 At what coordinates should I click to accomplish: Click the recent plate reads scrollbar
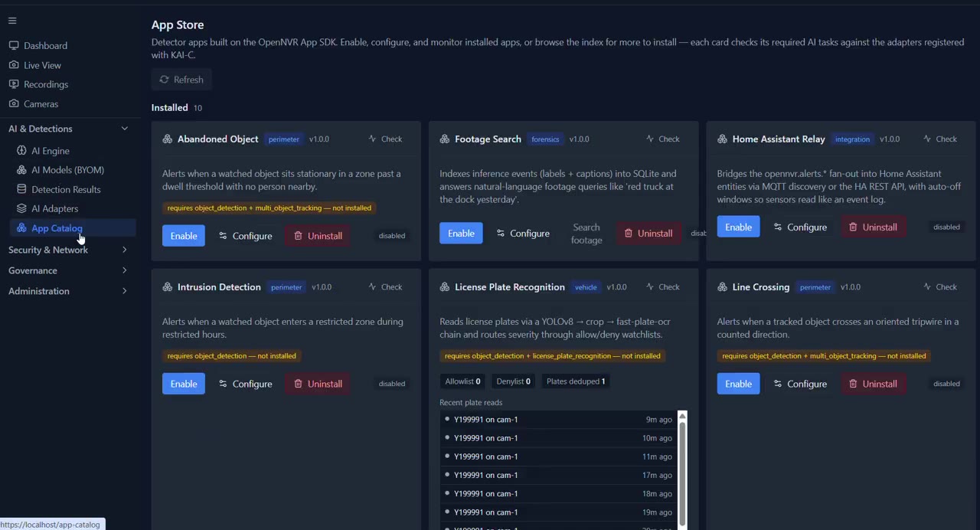click(682, 473)
